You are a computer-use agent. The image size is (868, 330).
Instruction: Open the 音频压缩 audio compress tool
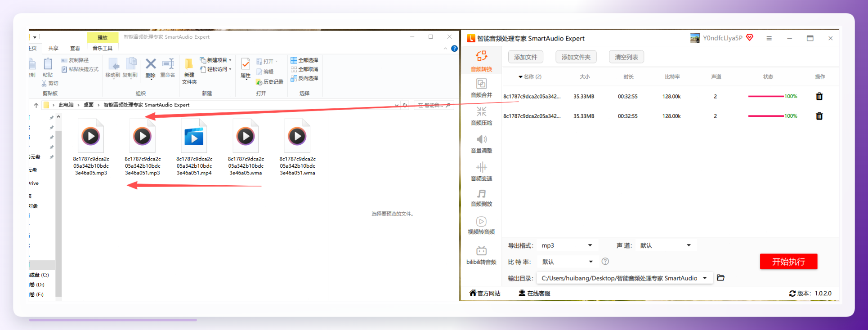point(481,116)
